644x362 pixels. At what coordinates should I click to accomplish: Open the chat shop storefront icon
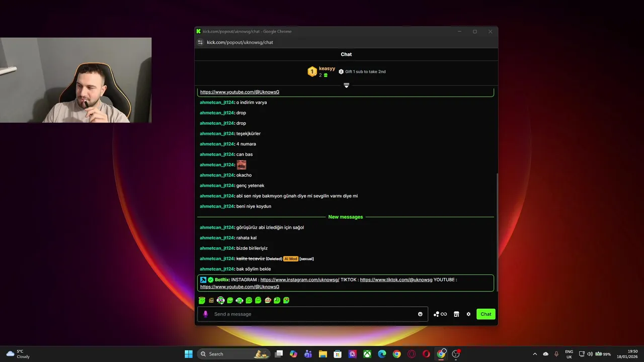coord(456,314)
